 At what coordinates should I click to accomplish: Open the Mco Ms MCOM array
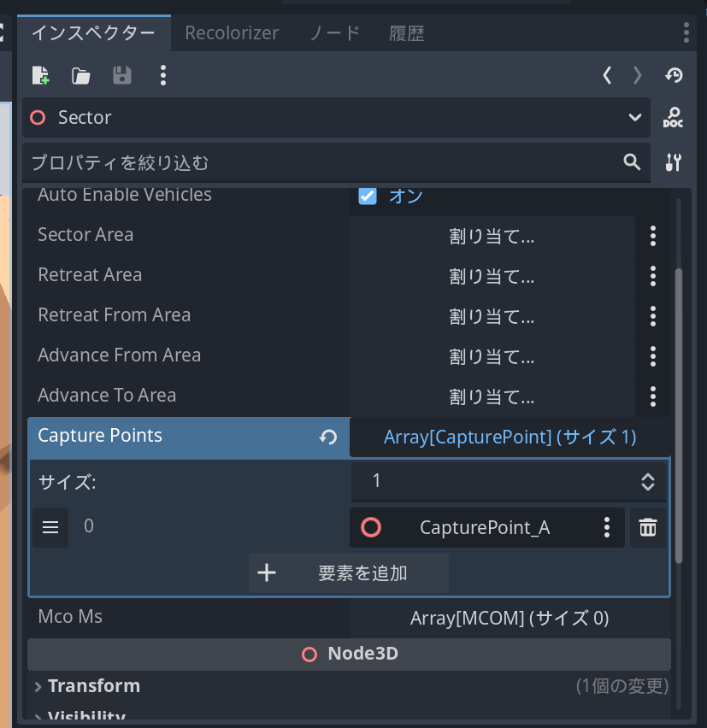[x=510, y=618]
